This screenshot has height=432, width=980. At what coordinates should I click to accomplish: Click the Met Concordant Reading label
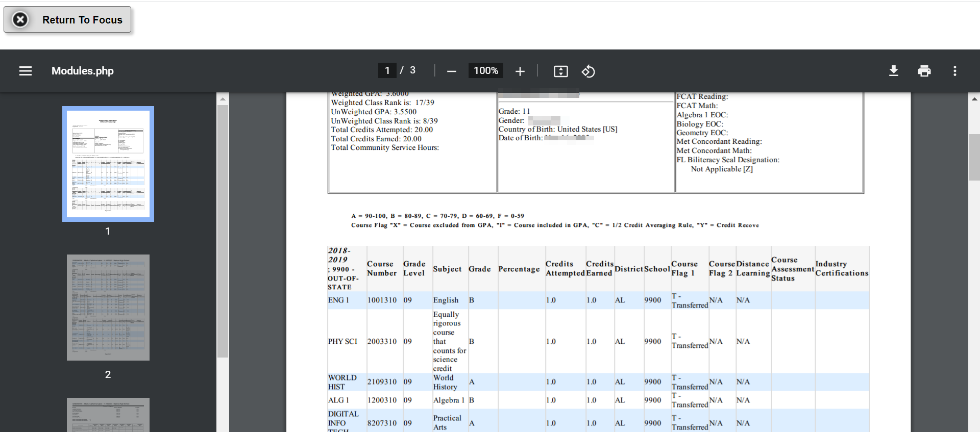[x=719, y=141]
